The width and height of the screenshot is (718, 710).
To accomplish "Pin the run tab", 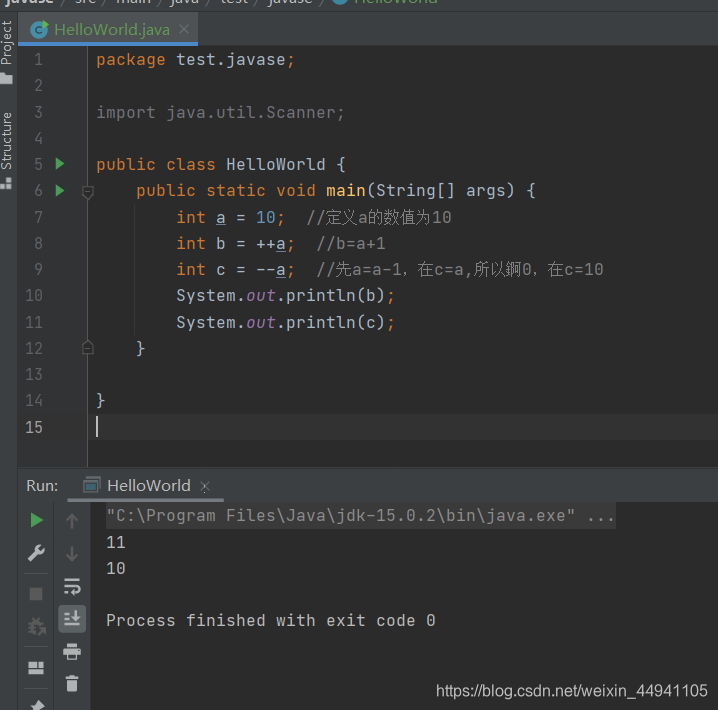I will [x=38, y=705].
